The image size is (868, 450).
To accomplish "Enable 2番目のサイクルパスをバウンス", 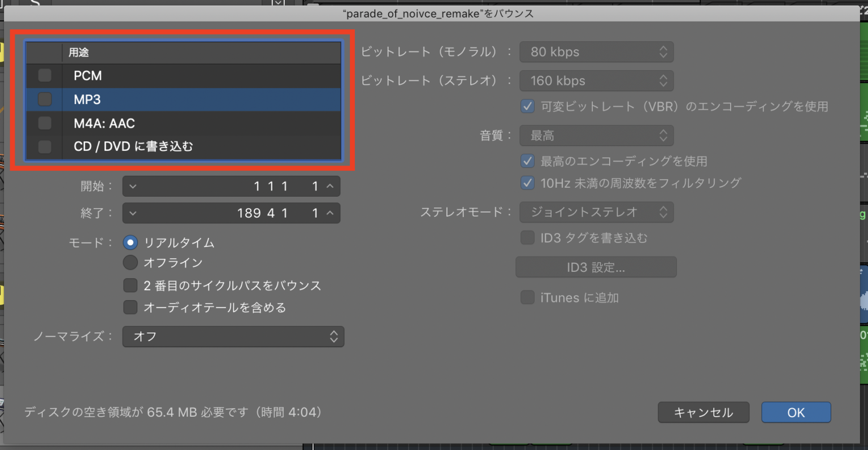I will pos(130,285).
